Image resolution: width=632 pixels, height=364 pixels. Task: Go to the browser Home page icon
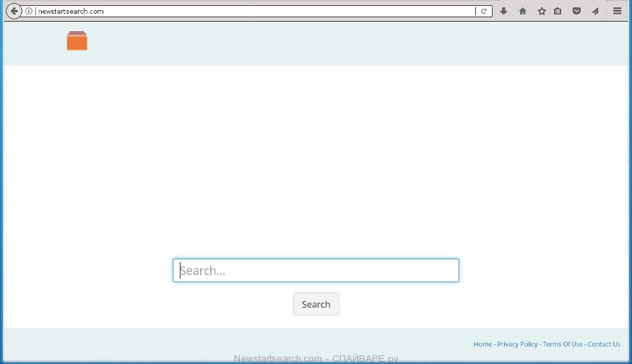pos(522,12)
